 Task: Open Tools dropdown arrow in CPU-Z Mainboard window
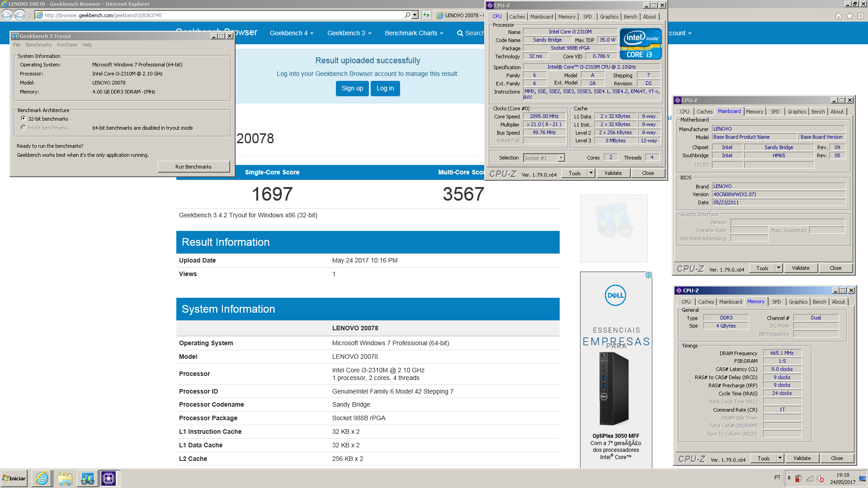tap(778, 268)
